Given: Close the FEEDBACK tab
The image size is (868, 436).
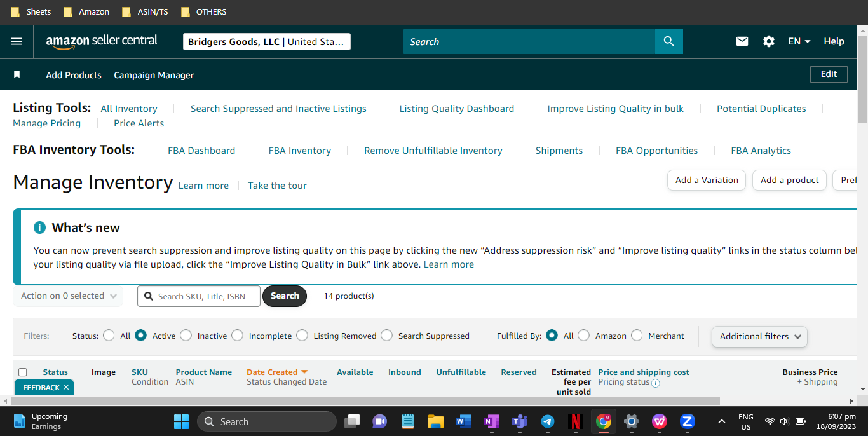Looking at the screenshot, I should [66, 387].
